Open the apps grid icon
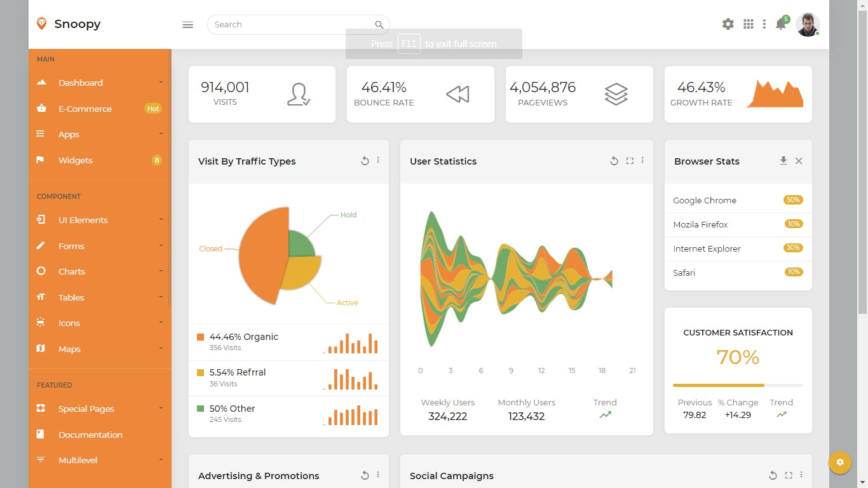 749,24
